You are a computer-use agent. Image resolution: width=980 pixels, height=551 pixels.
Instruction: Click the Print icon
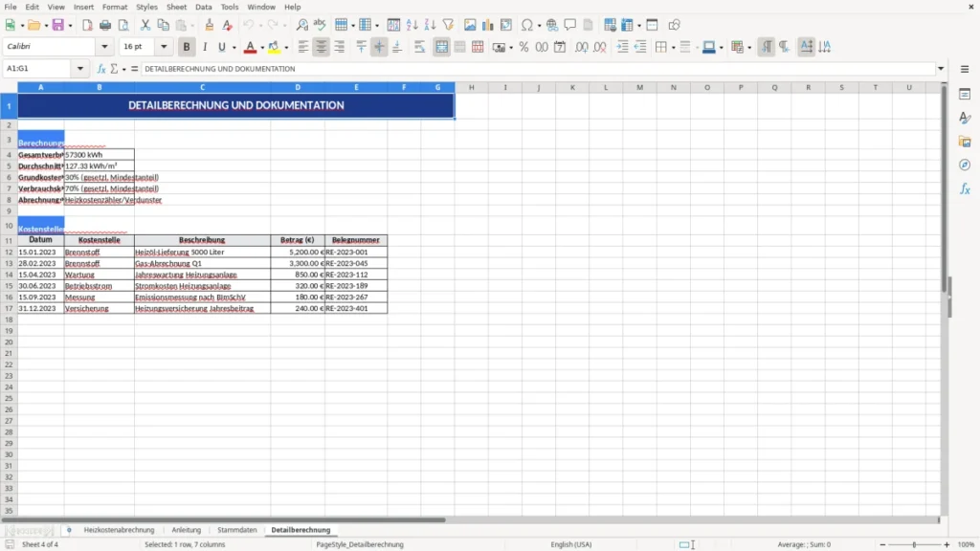pos(105,25)
